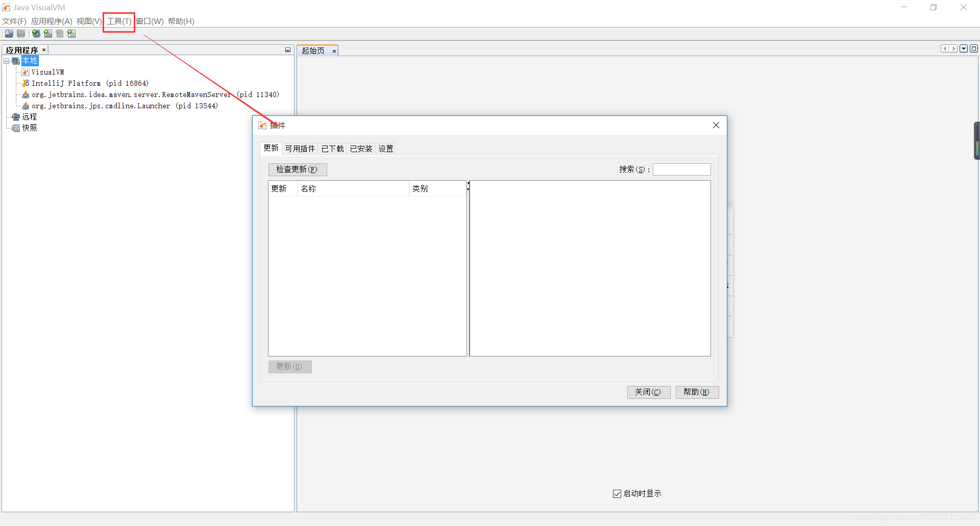Select the 应用程序 panel tab
The image size is (980, 526).
tap(22, 50)
